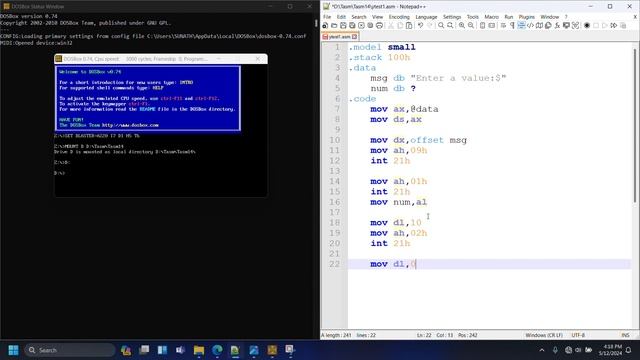Create a new file in Notepad++
The image size is (640, 360).
[325, 25]
